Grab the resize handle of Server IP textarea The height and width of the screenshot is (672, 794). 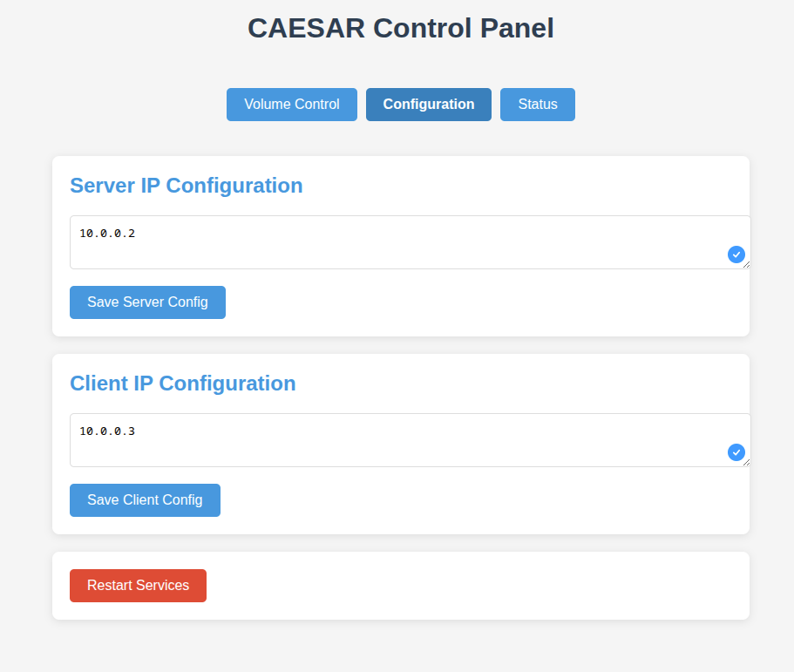(746, 264)
